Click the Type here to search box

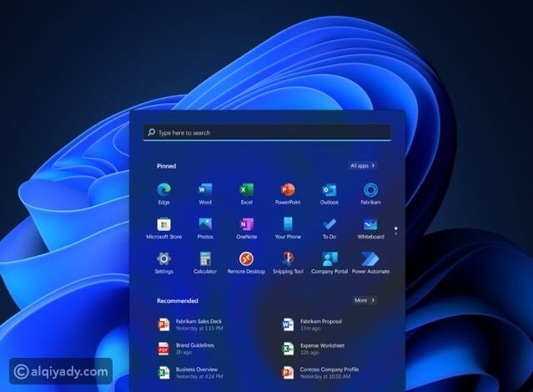[x=267, y=133]
